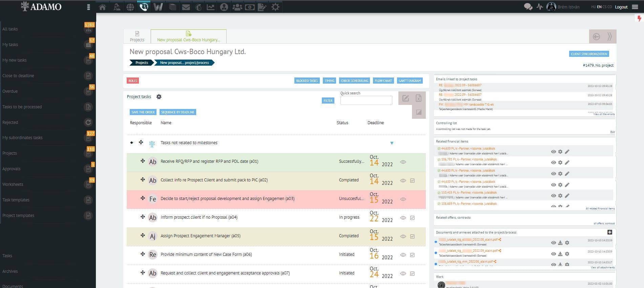Collapse Tasks not related to milestones arrow
Image resolution: width=644 pixels, height=288 pixels.
(x=392, y=143)
